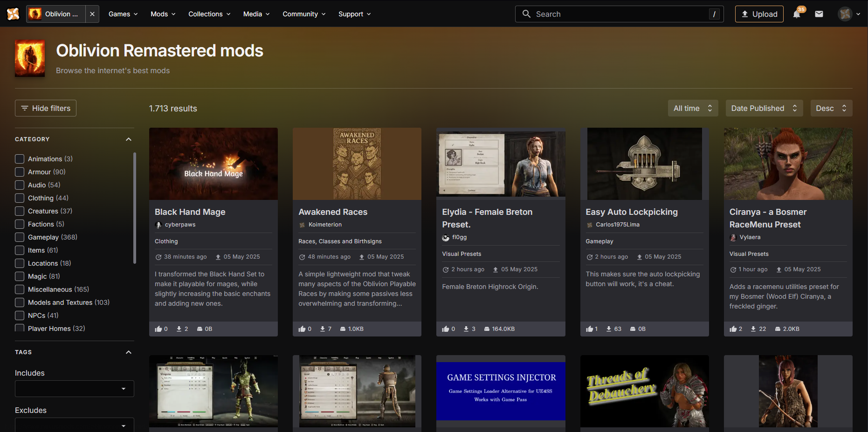Check the Clothing category

(x=20, y=198)
